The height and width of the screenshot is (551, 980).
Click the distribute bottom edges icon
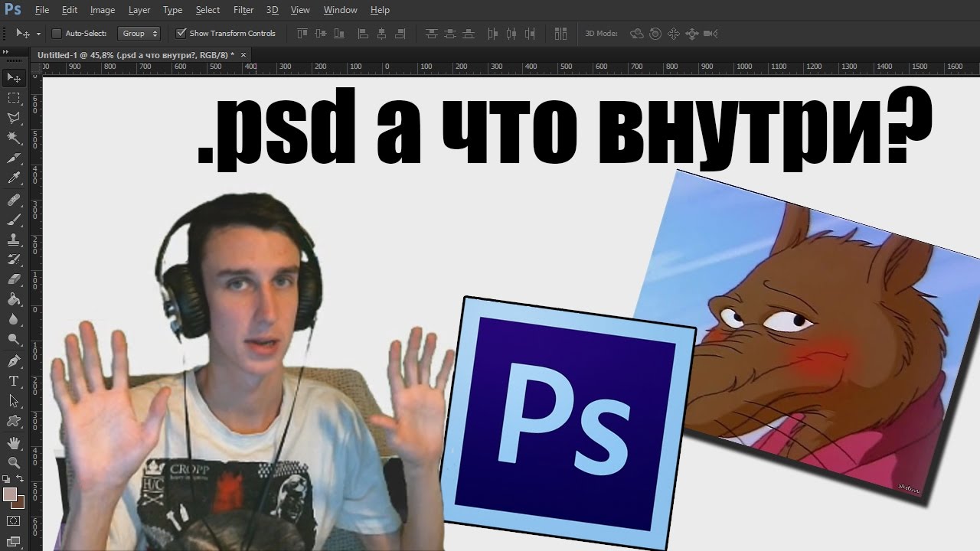coord(469,34)
